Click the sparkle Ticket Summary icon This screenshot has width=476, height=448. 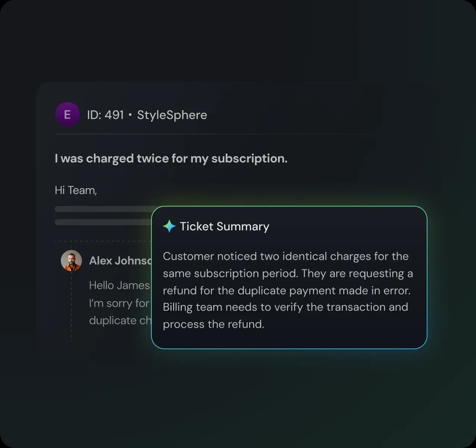[x=169, y=226]
